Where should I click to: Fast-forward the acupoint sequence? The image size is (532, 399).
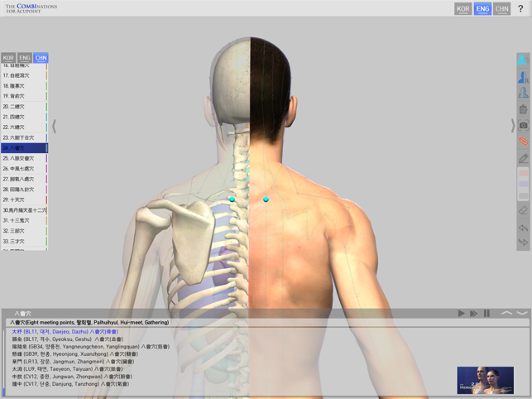point(473,313)
